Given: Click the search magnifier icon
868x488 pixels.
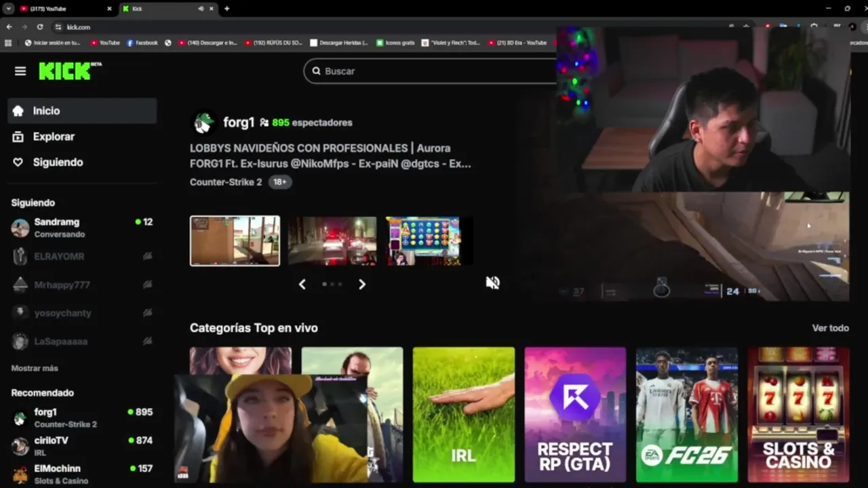Looking at the screenshot, I should click(316, 71).
